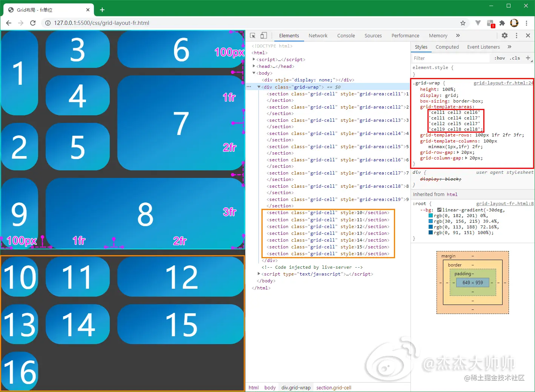Click the rgb(0, 182, 201) color swatch

click(431, 216)
